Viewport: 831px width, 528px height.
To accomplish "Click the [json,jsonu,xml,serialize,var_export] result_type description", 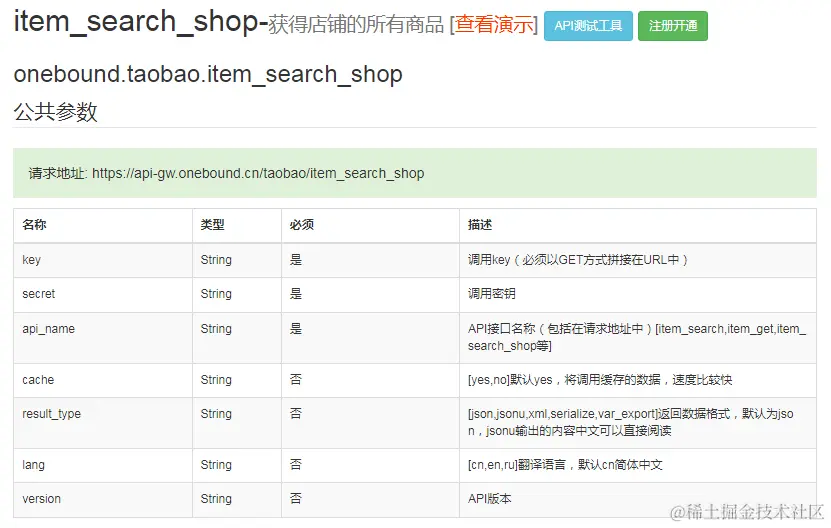I will pyautogui.click(x=631, y=422).
